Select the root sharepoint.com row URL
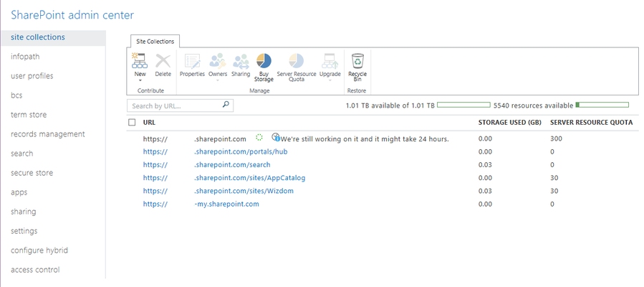The width and height of the screenshot is (644, 287). [x=195, y=139]
